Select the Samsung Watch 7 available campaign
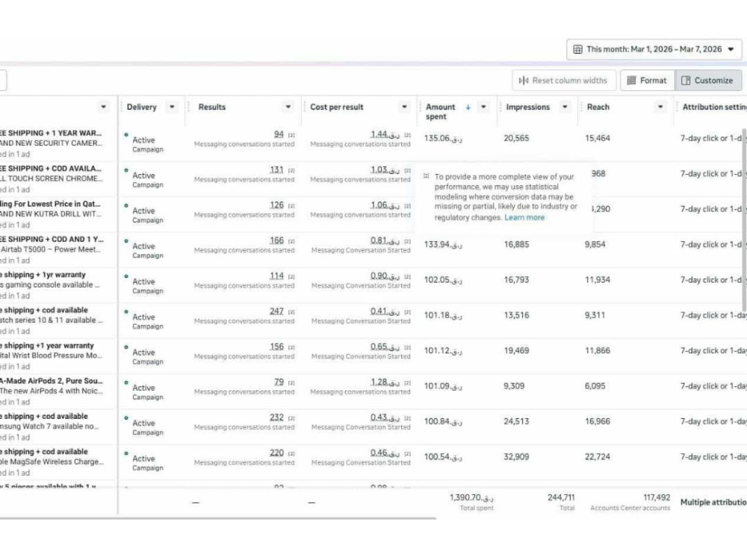The height and width of the screenshot is (560, 747). (x=49, y=426)
